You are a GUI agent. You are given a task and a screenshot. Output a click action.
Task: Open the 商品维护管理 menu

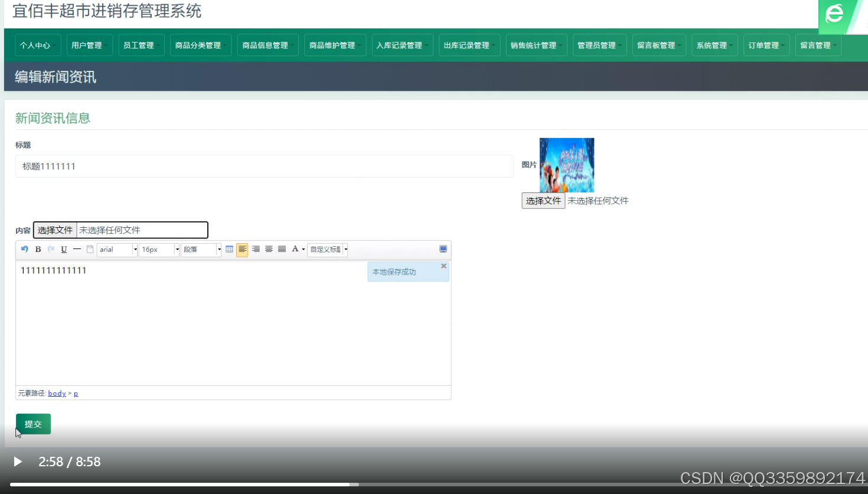pyautogui.click(x=335, y=45)
